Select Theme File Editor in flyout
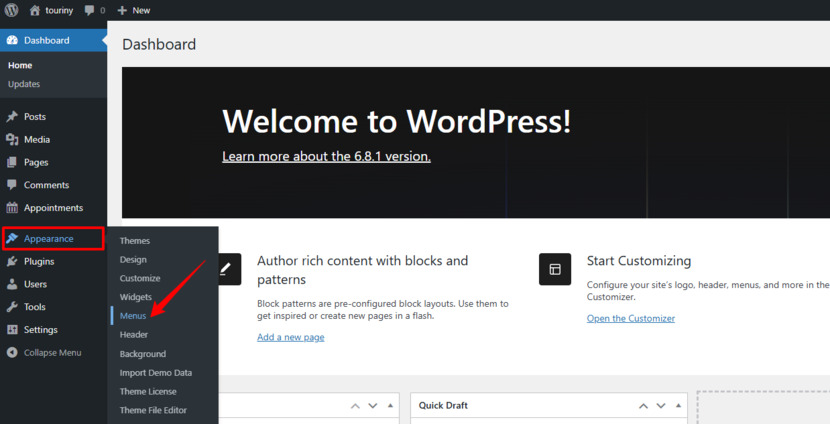The width and height of the screenshot is (830, 424). pyautogui.click(x=153, y=410)
